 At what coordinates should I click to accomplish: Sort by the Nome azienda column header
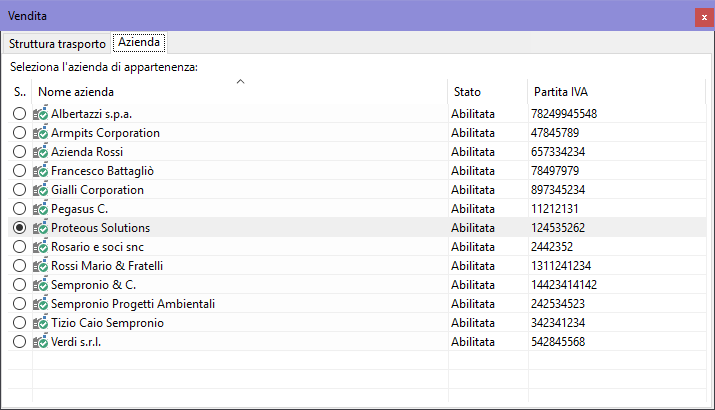click(240, 92)
